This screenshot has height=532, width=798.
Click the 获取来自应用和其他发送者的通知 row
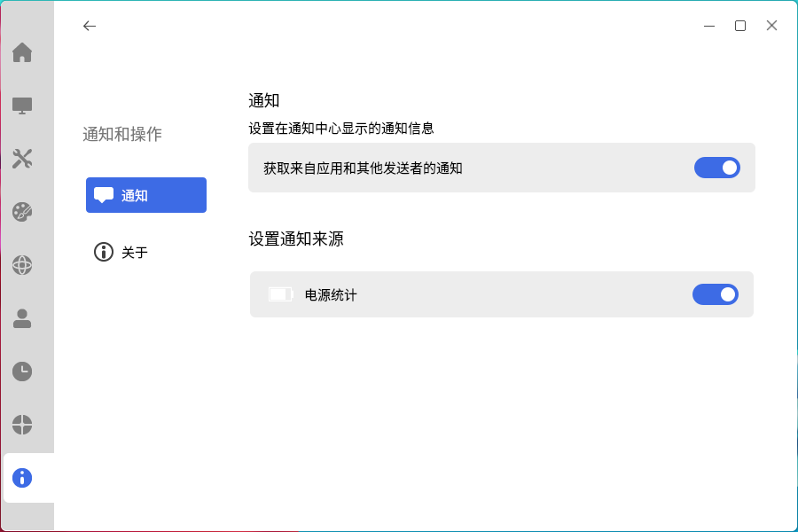pyautogui.click(x=501, y=168)
